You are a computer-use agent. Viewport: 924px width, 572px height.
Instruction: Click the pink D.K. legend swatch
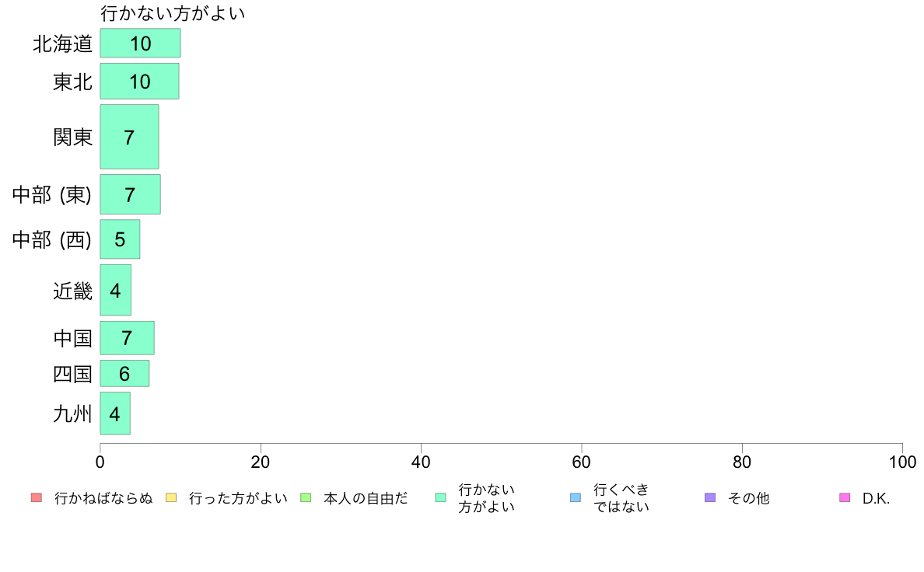(845, 497)
